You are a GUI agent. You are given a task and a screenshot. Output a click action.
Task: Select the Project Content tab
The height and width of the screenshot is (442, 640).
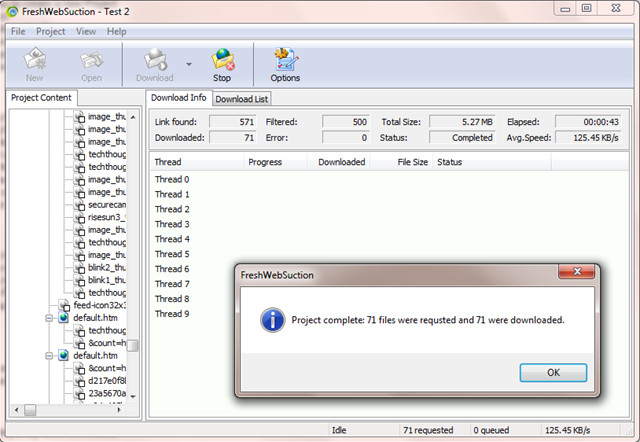coord(41,98)
